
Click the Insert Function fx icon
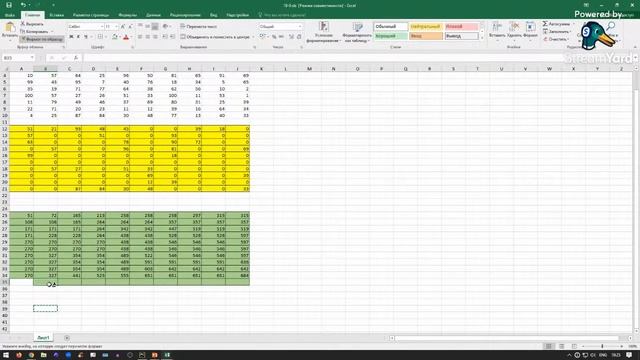point(76,58)
